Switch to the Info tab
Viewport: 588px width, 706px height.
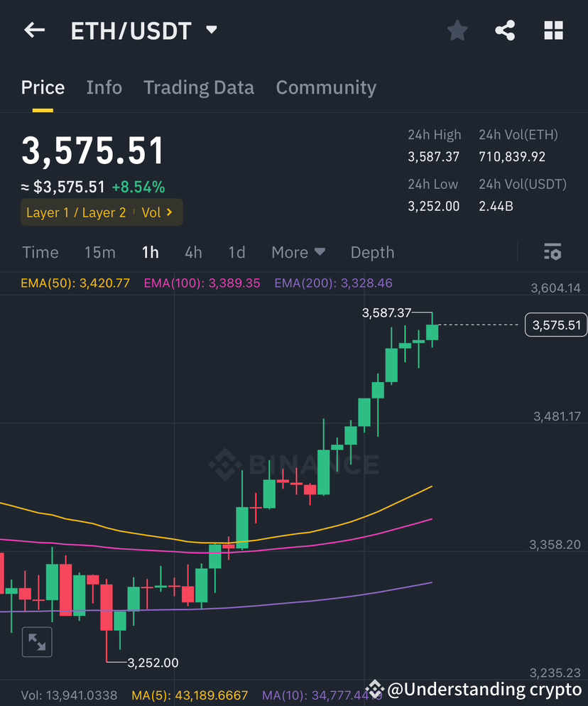tap(104, 87)
